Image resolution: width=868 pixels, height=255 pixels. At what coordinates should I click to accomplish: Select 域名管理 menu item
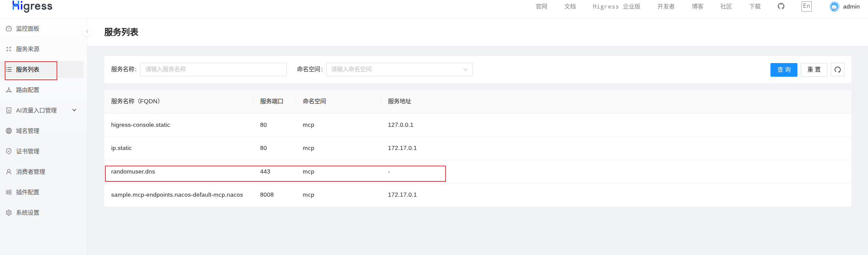pos(28,131)
